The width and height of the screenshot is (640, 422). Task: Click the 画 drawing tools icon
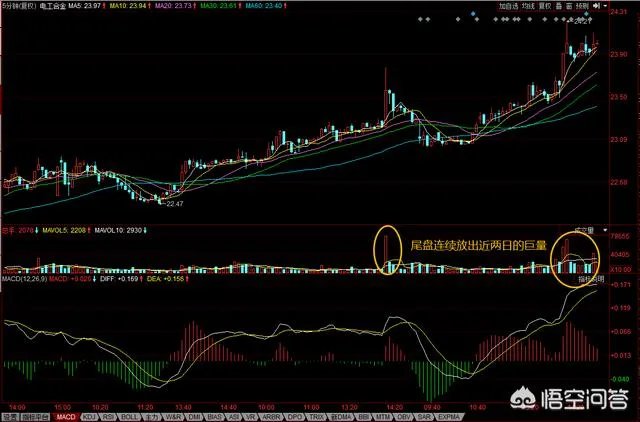pyautogui.click(x=559, y=5)
